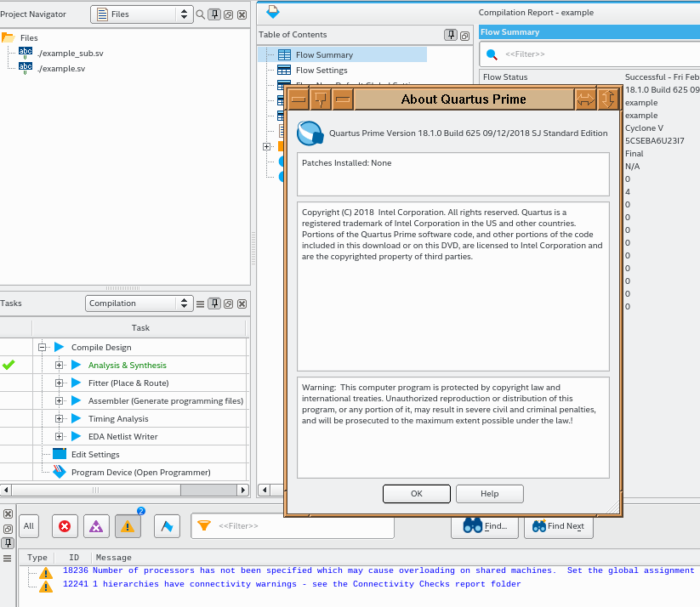This screenshot has width=700, height=607.
Task: Click OK in About Quartus Prime dialog
Action: pyautogui.click(x=417, y=494)
